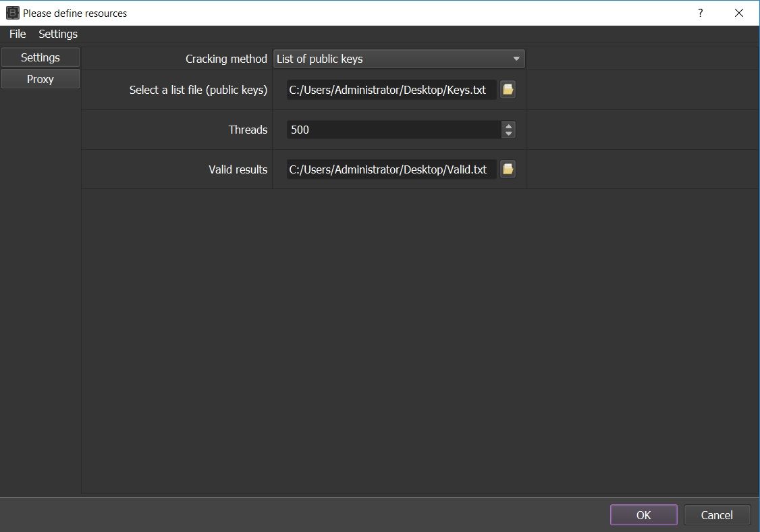This screenshot has width=760, height=532.
Task: Open the File menu
Action: pos(18,34)
